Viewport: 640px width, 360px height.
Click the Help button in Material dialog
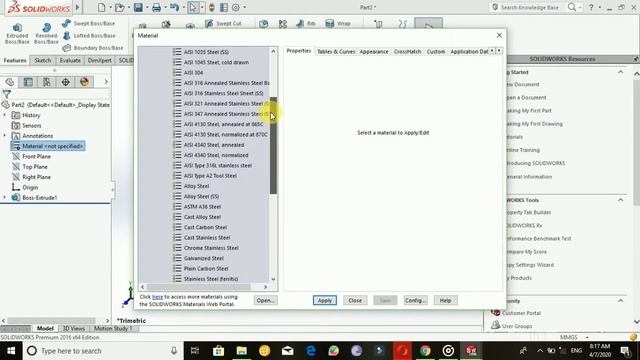coord(445,300)
